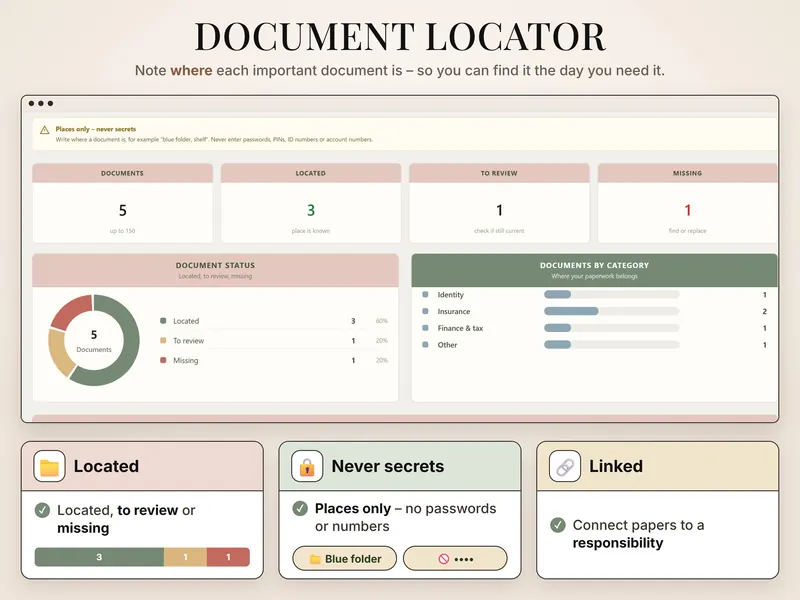Click the red Missing legend swatch

point(163,360)
